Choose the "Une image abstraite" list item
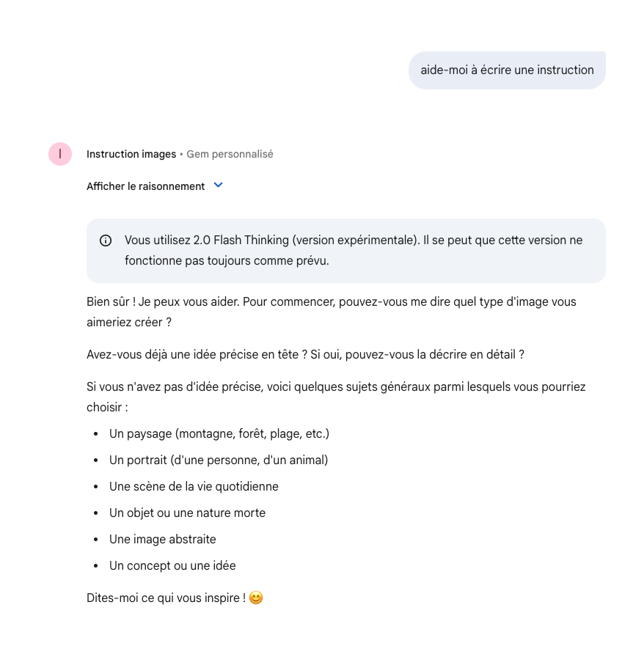The width and height of the screenshot is (644, 657). 162,539
